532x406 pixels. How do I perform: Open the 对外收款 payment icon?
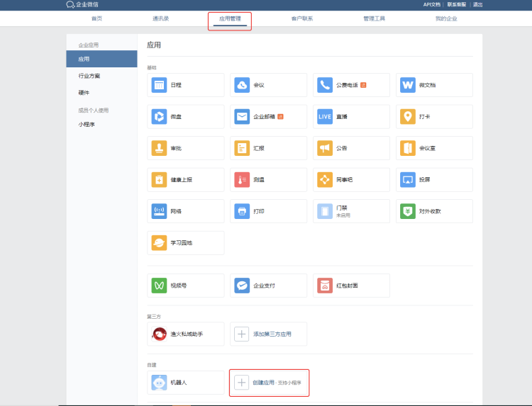coord(408,211)
